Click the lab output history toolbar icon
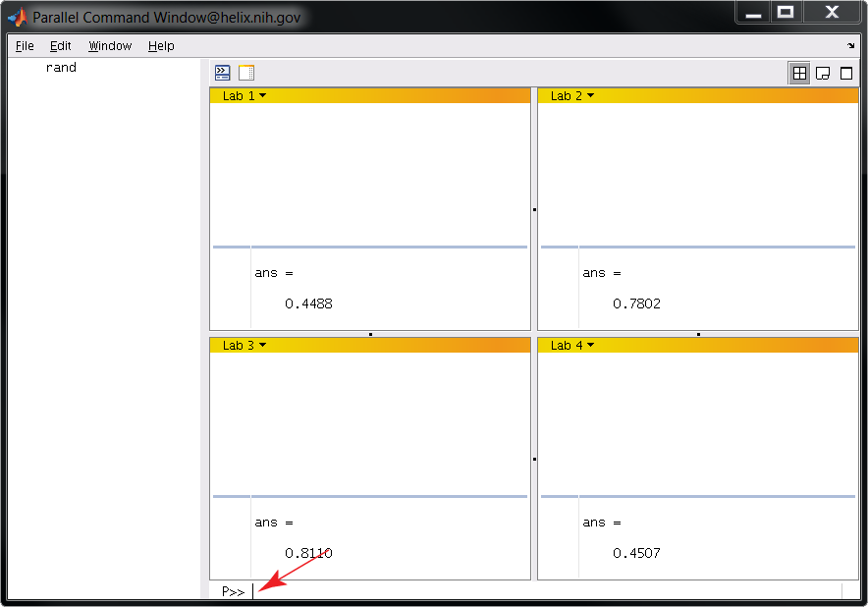Viewport: 868px width, 607px height. 246,72
